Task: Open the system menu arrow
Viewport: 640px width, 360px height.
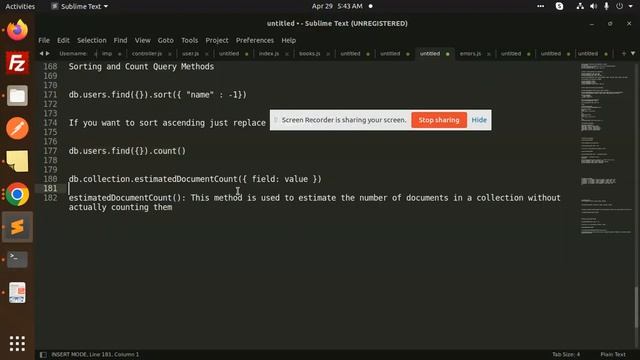Action: pyautogui.click(x=631, y=6)
